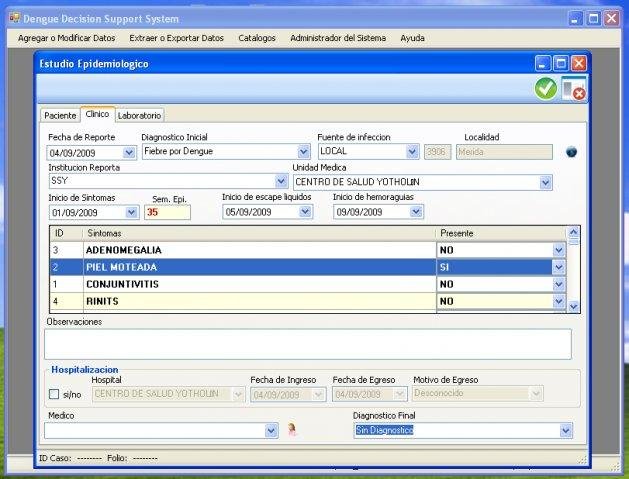Open the Diagnostico Final dropdown
This screenshot has height=479, width=629.
(x=566, y=431)
